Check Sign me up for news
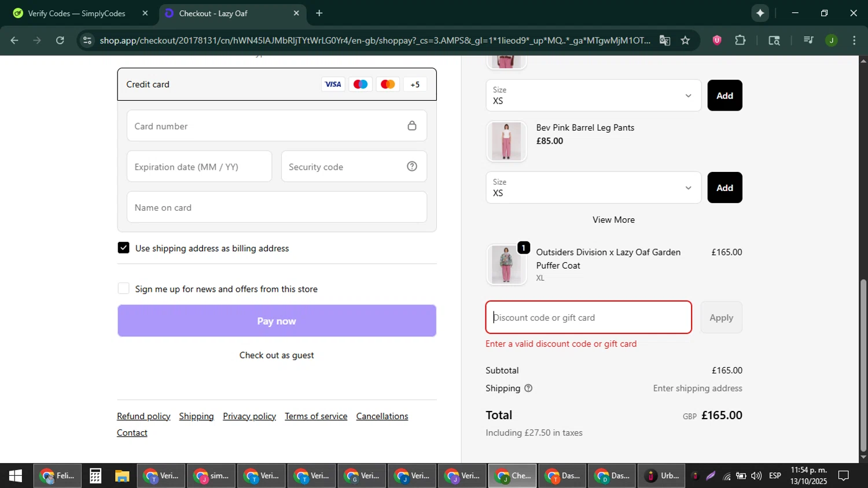868x488 pixels. pos(123,288)
